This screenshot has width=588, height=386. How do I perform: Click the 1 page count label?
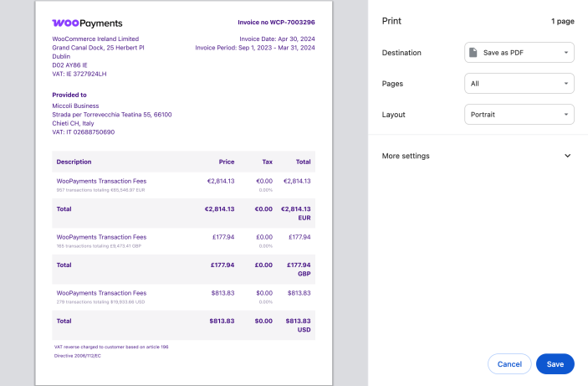tap(562, 20)
